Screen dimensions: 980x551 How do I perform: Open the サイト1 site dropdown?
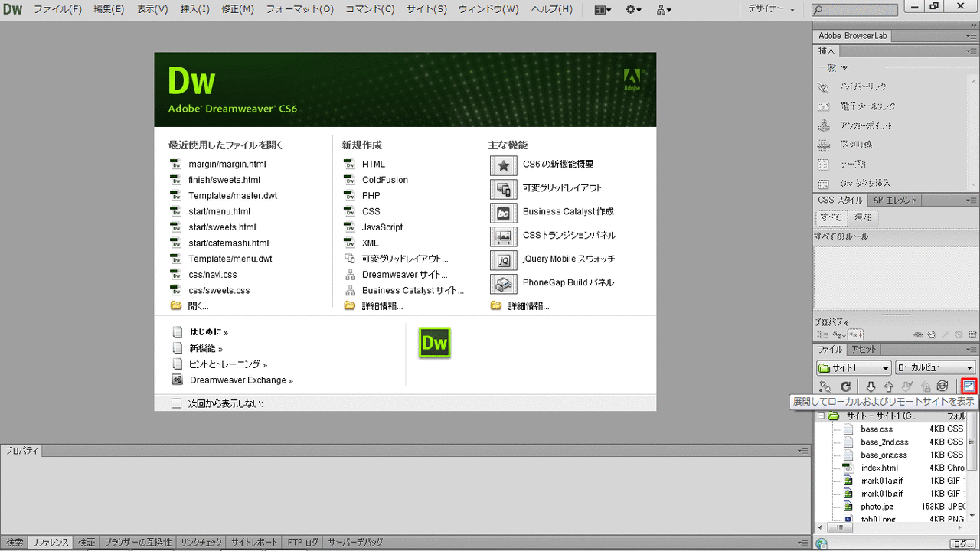[x=854, y=368]
